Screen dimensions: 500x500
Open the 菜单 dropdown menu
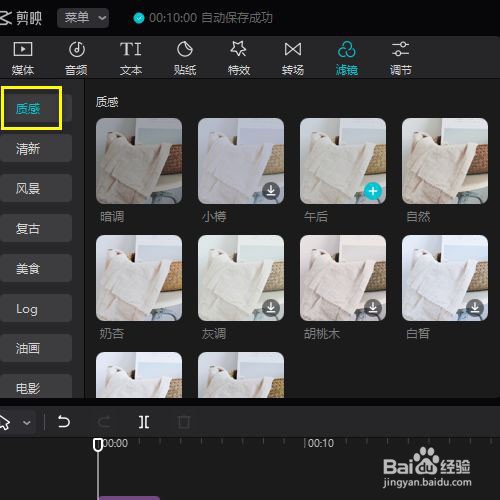pos(83,17)
